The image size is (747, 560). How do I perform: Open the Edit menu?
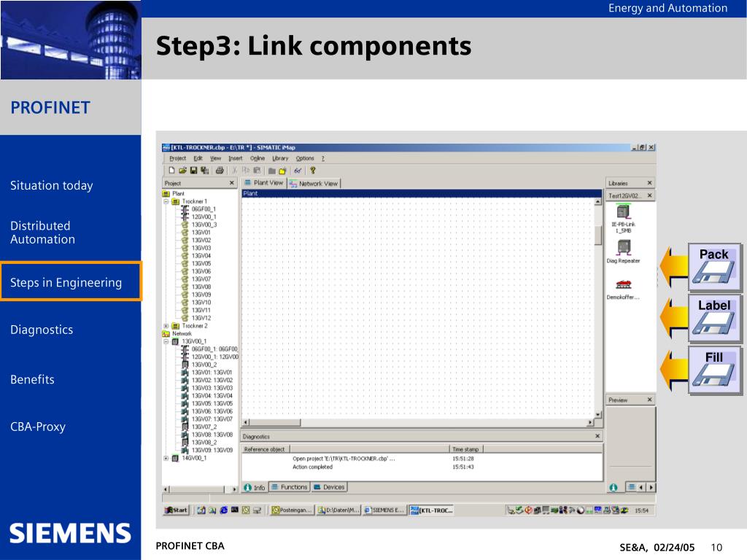(198, 158)
